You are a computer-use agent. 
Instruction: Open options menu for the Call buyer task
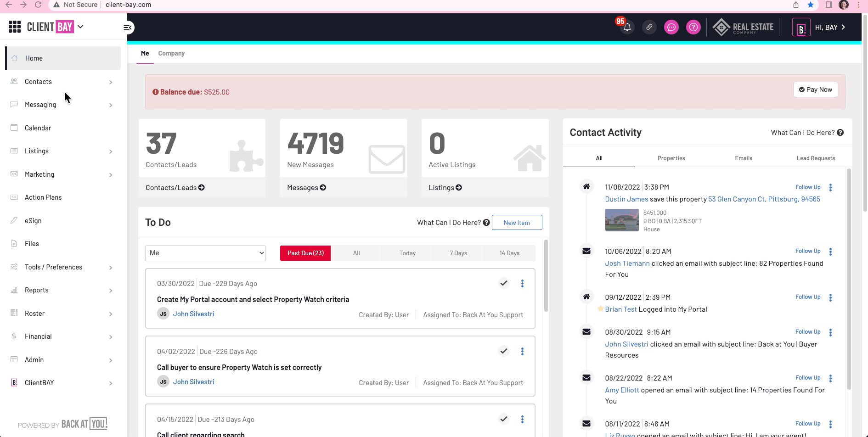click(522, 351)
